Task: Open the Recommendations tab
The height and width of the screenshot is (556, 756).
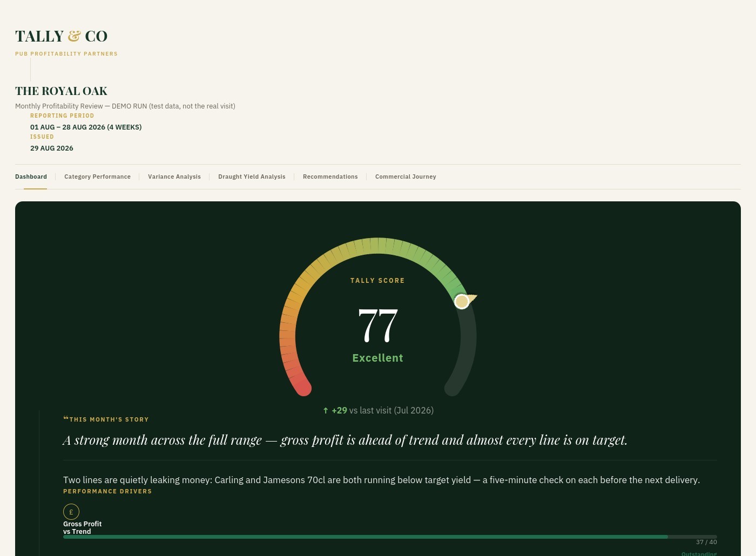Action: tap(330, 177)
